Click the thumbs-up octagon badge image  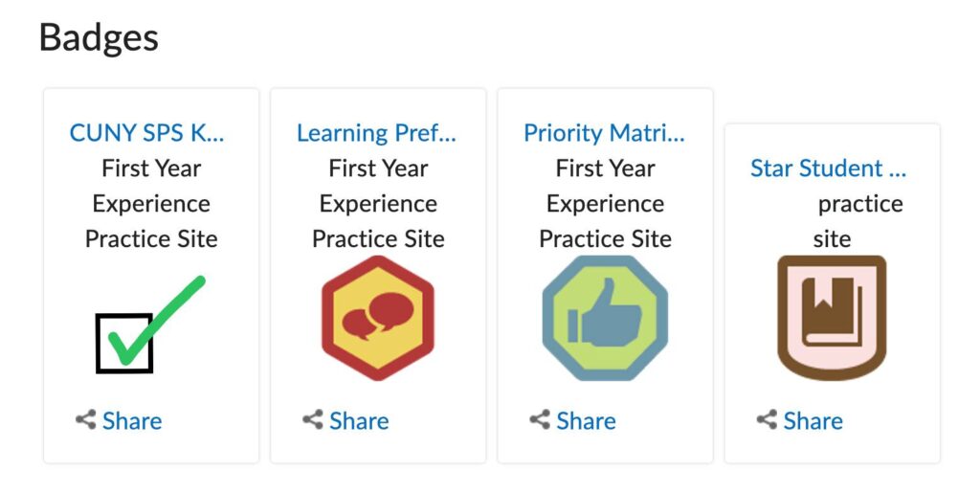[605, 318]
